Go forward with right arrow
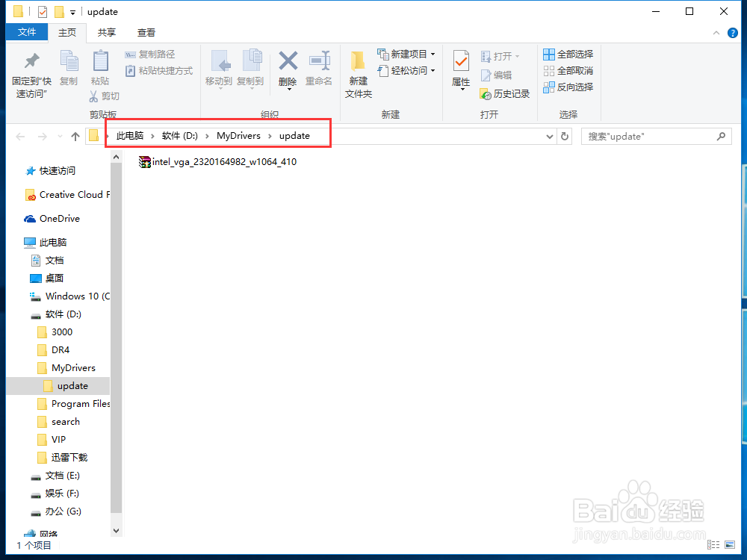The image size is (747, 560). click(43, 137)
